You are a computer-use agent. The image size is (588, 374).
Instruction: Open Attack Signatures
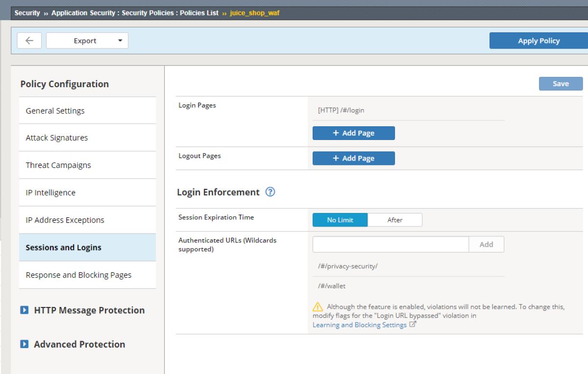[88, 138]
